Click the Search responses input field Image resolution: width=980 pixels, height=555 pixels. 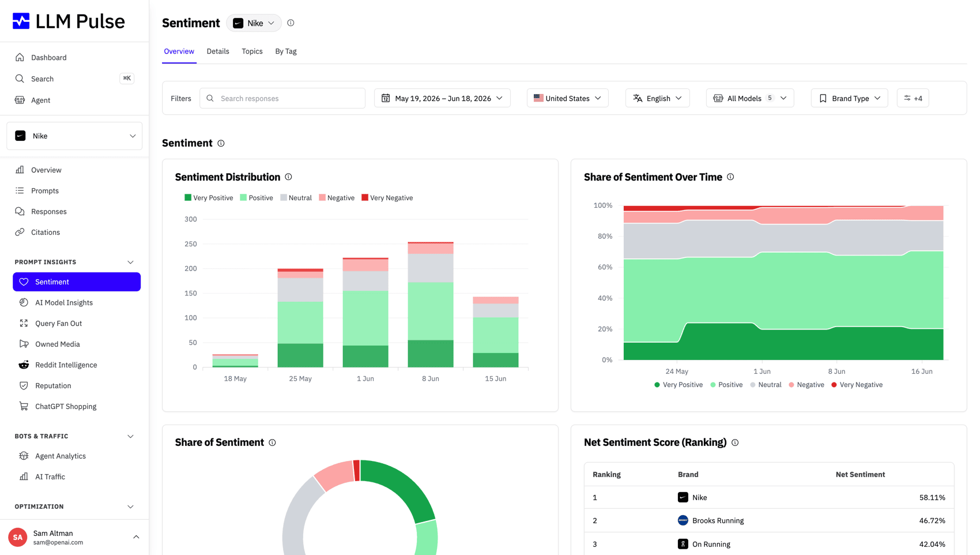(x=282, y=98)
